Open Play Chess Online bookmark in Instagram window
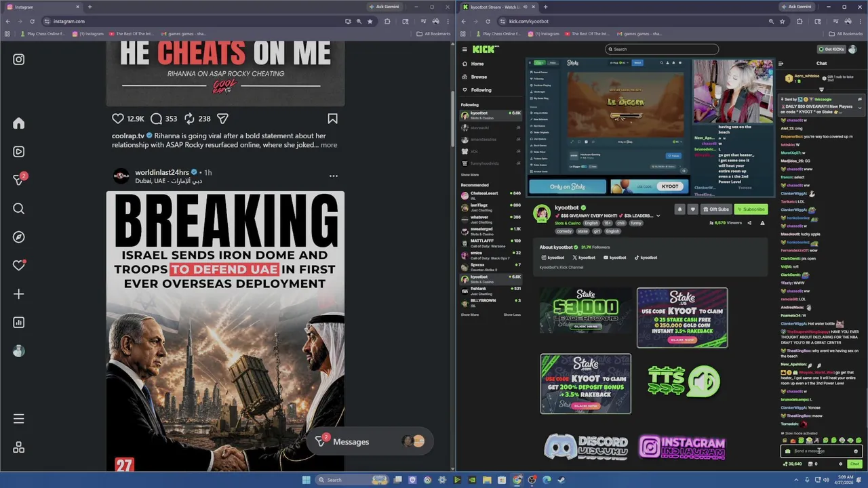868x488 pixels. pyautogui.click(x=42, y=34)
